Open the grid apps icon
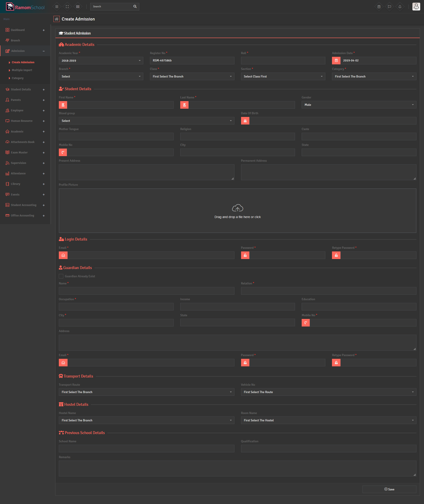The width and height of the screenshot is (424, 504). 78,7
